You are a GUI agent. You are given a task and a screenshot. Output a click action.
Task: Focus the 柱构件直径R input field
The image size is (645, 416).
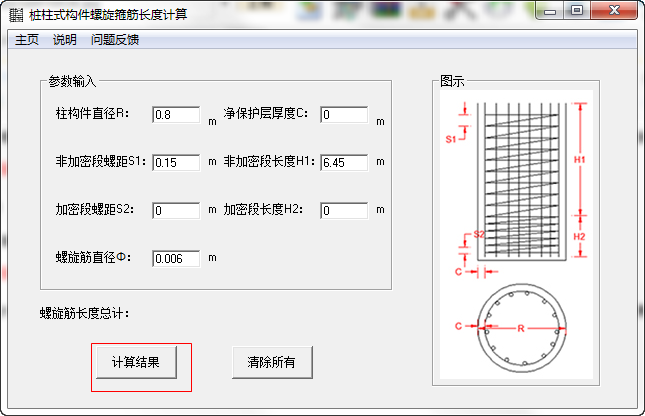tap(176, 114)
